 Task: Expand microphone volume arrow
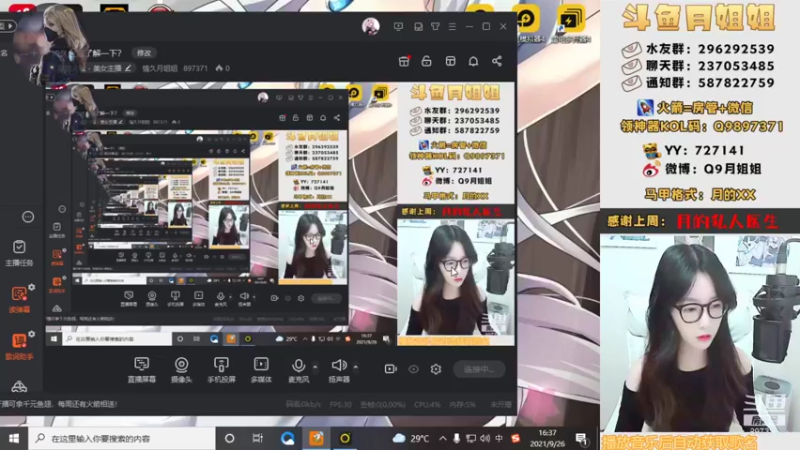click(315, 367)
